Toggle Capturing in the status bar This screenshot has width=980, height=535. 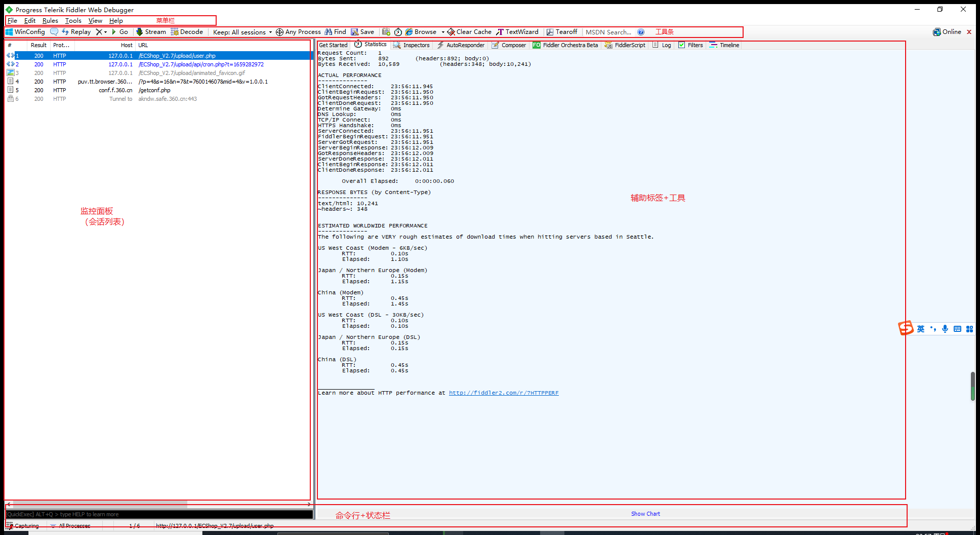(x=22, y=526)
